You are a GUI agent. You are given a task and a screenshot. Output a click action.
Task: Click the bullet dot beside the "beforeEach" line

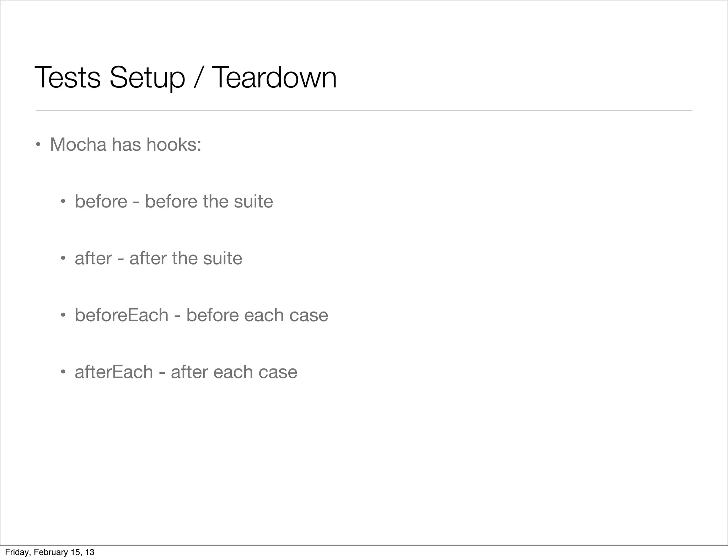tap(63, 315)
